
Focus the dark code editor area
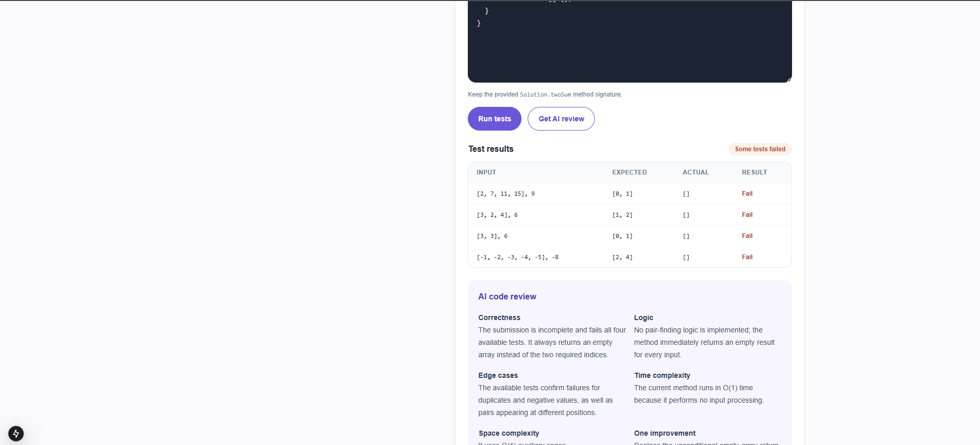coord(629,41)
